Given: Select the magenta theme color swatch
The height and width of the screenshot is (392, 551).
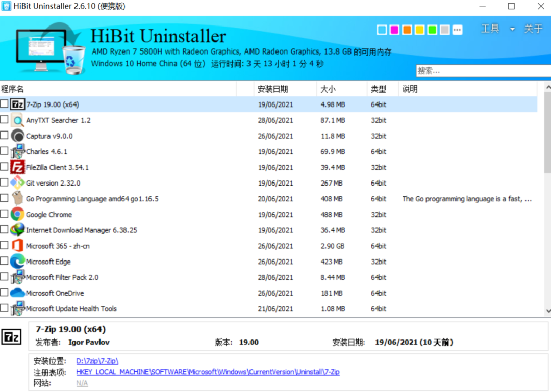Looking at the screenshot, I should point(394,30).
